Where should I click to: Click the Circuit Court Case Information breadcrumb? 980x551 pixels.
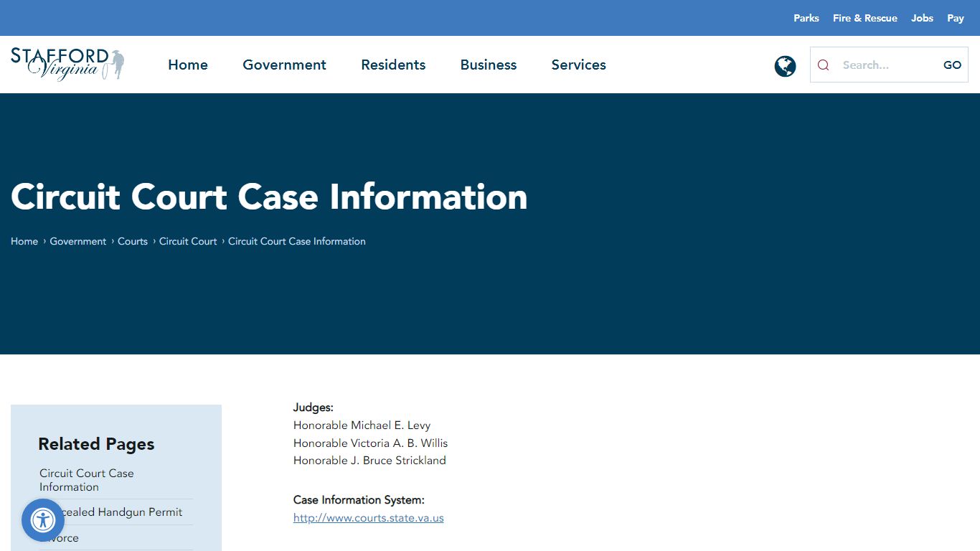pos(297,241)
